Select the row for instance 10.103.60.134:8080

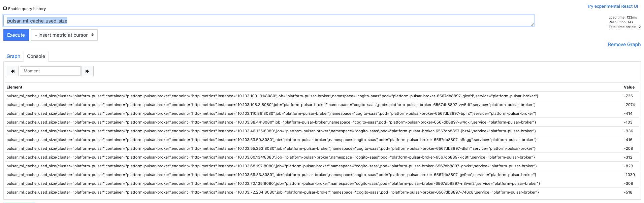tap(322, 157)
